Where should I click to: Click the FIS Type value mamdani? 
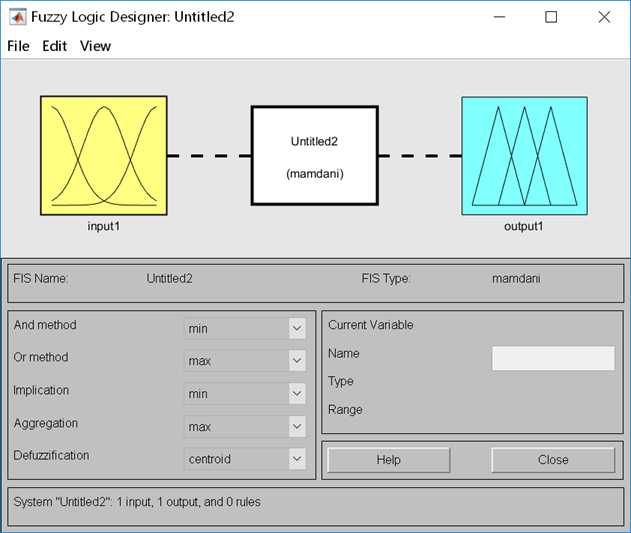click(516, 279)
